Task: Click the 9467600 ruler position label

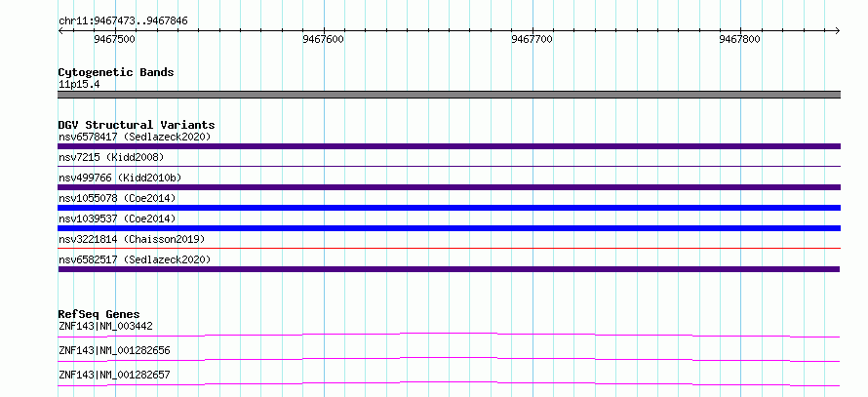Action: pos(323,40)
